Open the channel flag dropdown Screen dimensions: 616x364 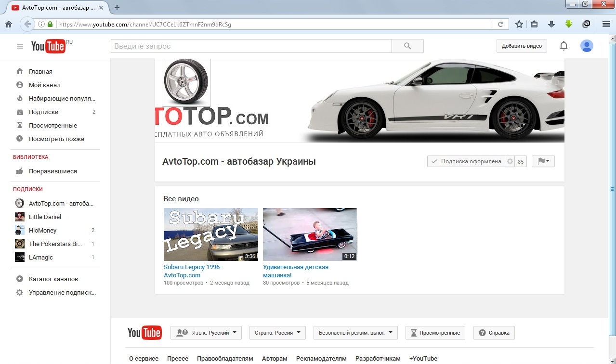543,161
